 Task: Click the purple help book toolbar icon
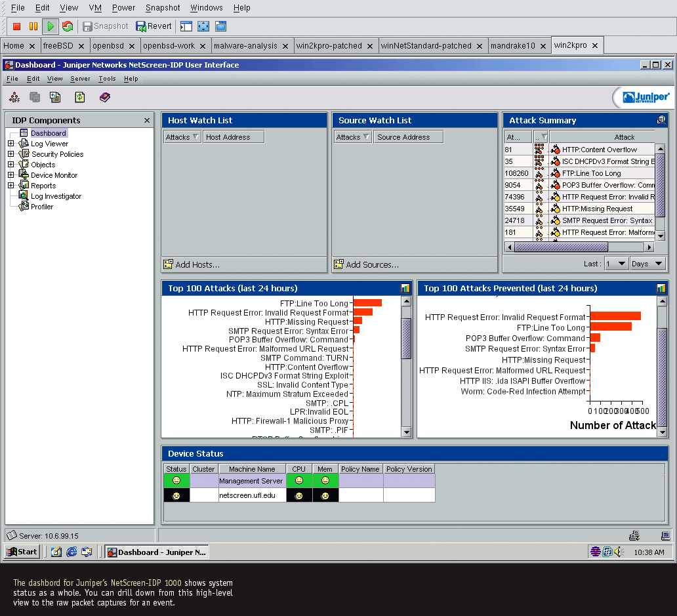[x=105, y=97]
